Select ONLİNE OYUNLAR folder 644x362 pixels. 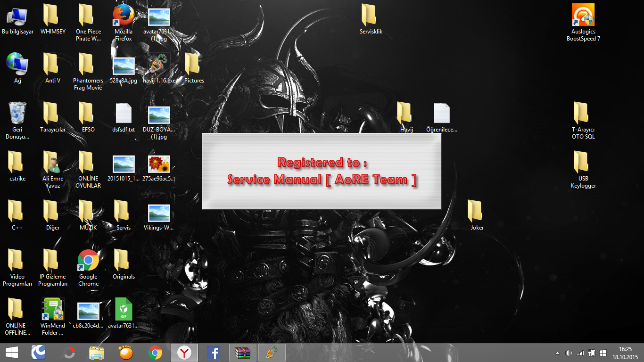[88, 170]
